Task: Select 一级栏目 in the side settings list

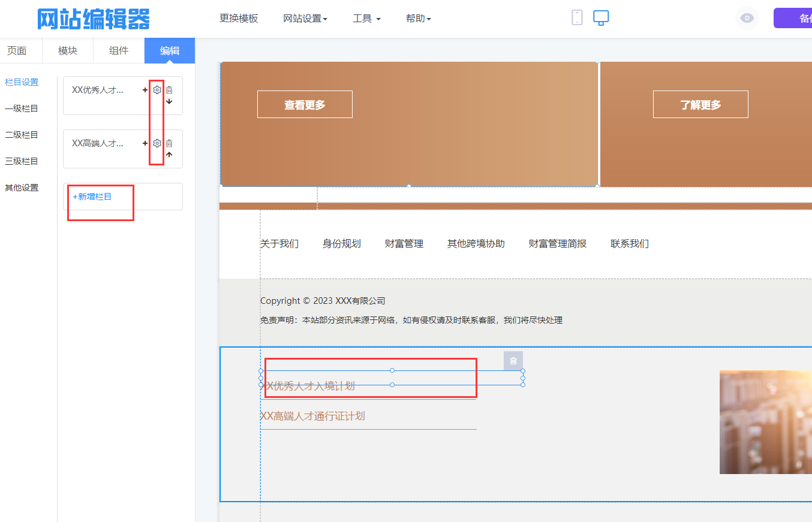Action: point(22,108)
